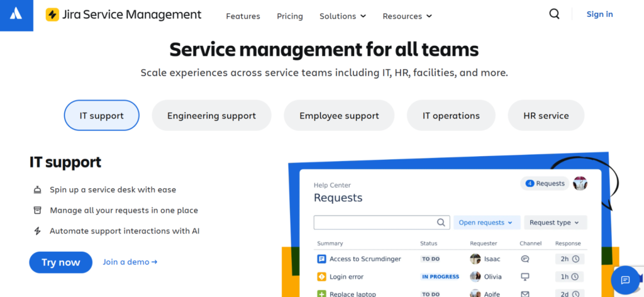Click the clock icon next to 1h
644x297 pixels.
(x=575, y=277)
